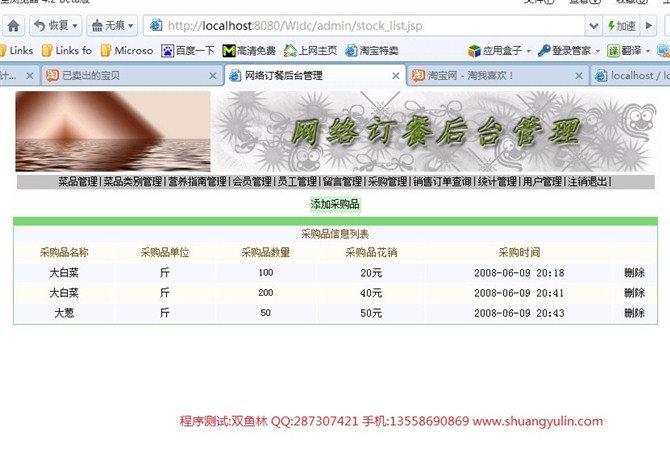
Task: Open the 菜品类别管理 menu
Action: pyautogui.click(x=133, y=182)
